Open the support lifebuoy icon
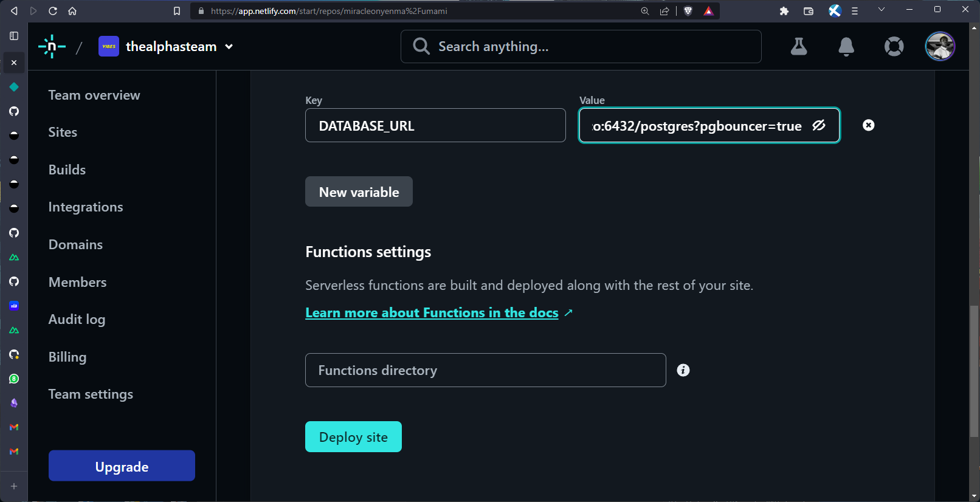 [894, 47]
